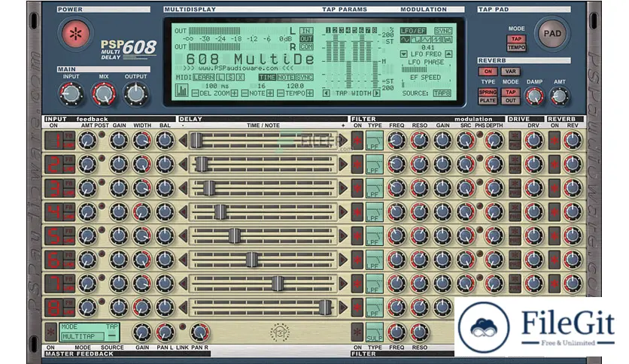Click tap 4 delay time slider handle
Viewport: 629px width, 364px height.
(220, 212)
